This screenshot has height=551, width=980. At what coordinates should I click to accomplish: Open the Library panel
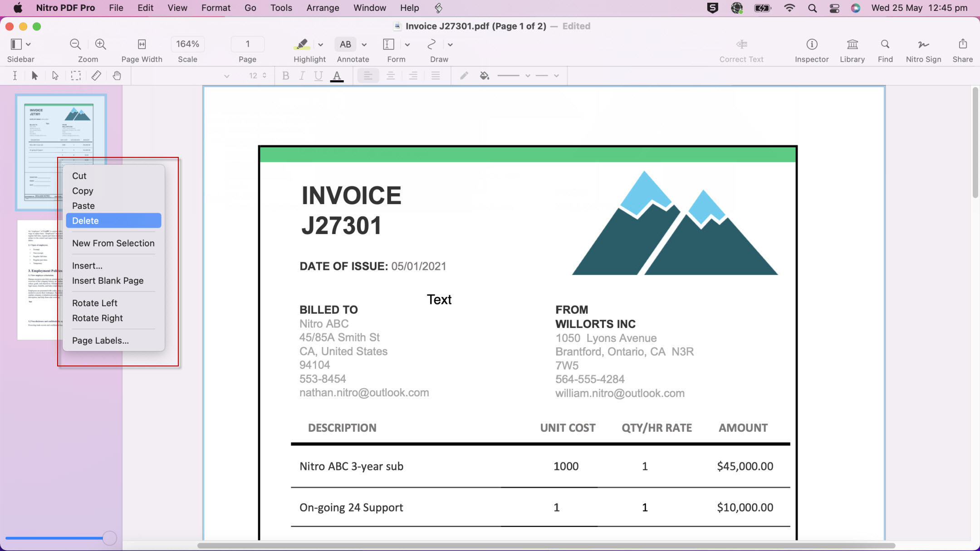tap(852, 44)
